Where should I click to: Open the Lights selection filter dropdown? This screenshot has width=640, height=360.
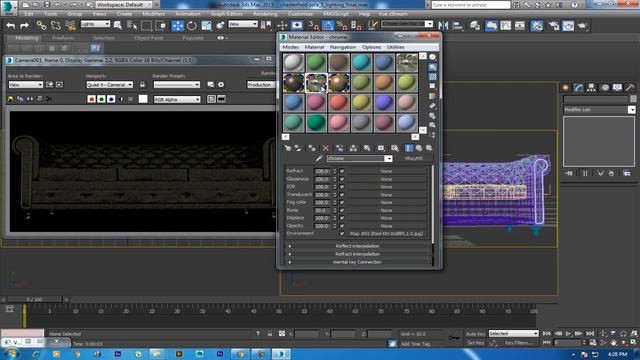click(x=95, y=24)
